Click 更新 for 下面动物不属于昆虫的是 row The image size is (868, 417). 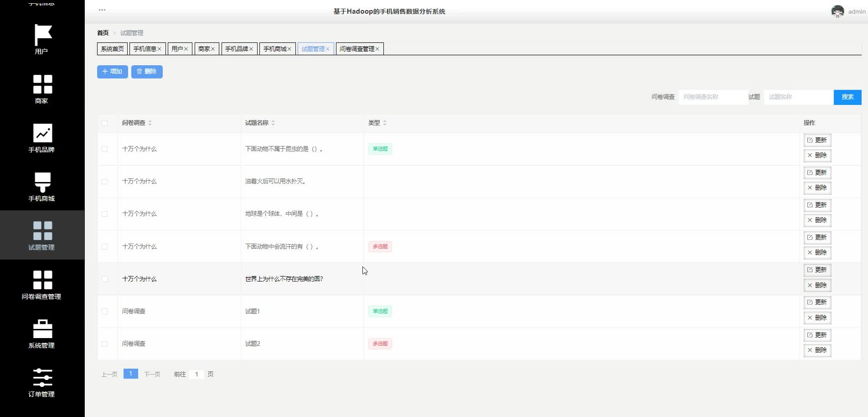817,140
